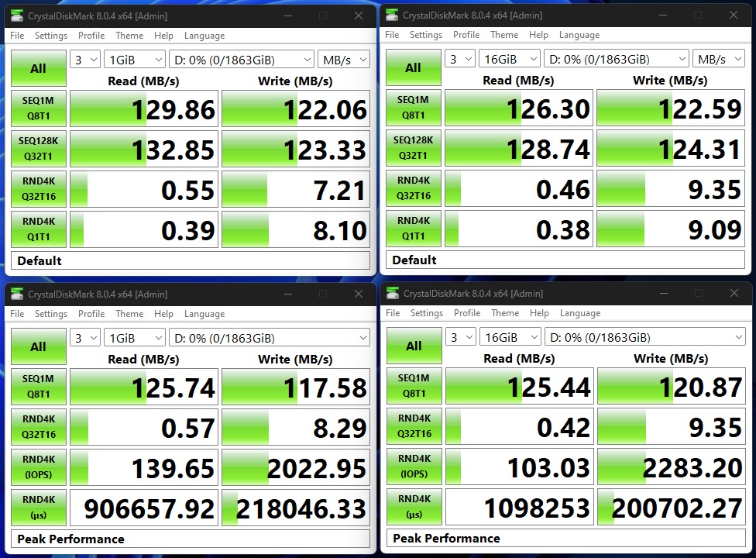
Task: Click the 2022.95 write IOPS value in bottom-left window
Action: pyautogui.click(x=296, y=467)
